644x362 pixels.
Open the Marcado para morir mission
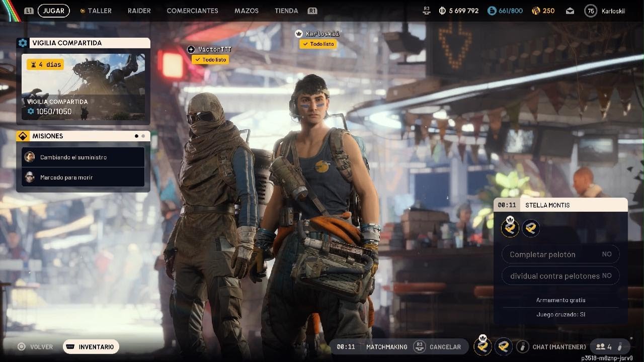click(x=83, y=177)
